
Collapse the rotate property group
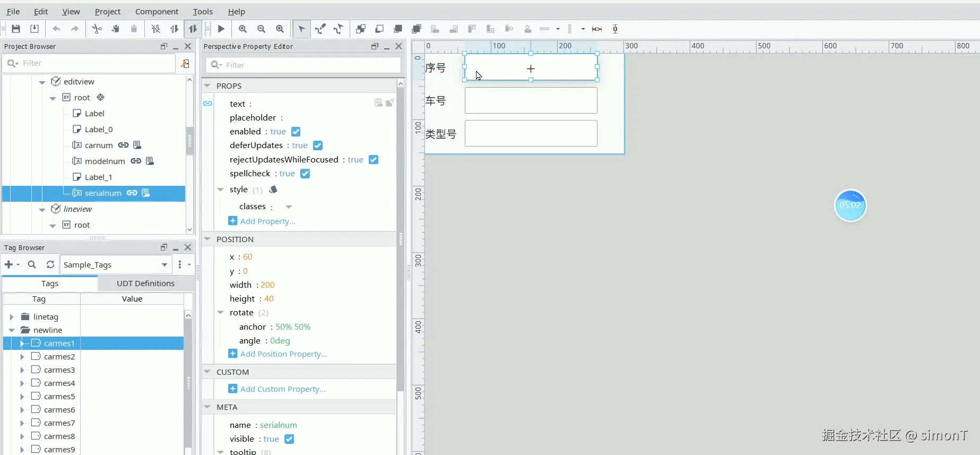tap(221, 313)
